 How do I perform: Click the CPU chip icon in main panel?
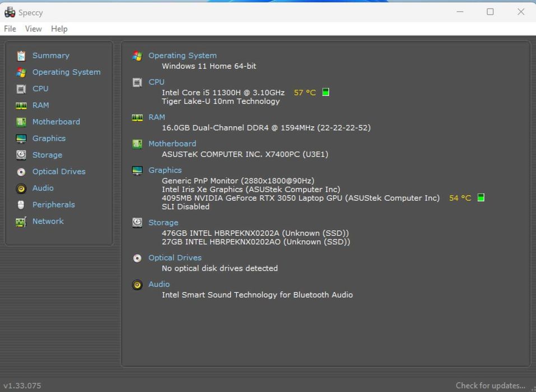point(137,82)
